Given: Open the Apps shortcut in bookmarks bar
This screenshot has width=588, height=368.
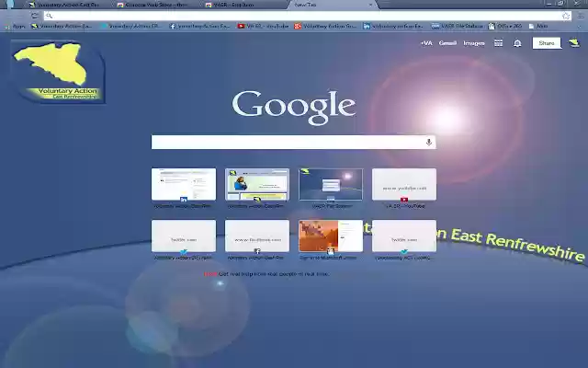Looking at the screenshot, I should (x=15, y=27).
